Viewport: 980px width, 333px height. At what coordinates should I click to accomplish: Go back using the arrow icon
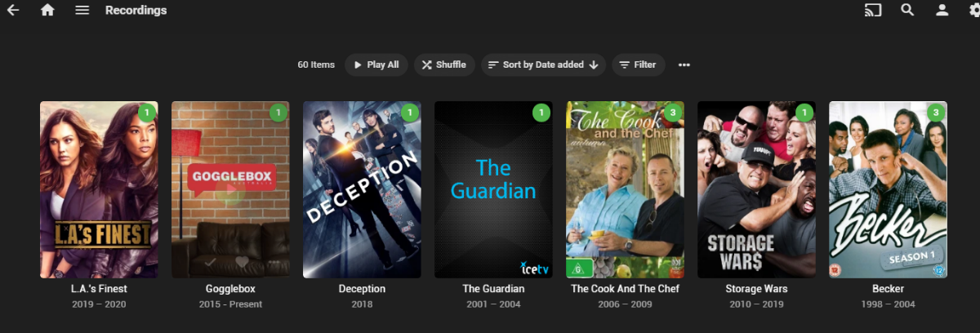coord(13,11)
